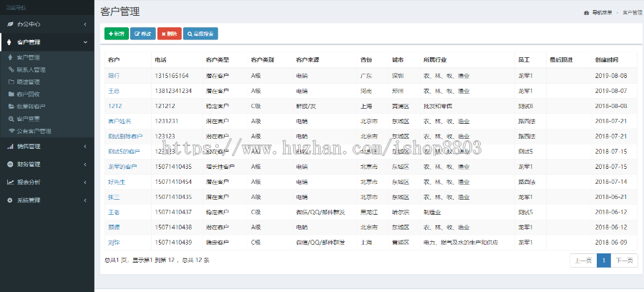Open customer link 1212
The image size is (644, 292).
(x=114, y=106)
